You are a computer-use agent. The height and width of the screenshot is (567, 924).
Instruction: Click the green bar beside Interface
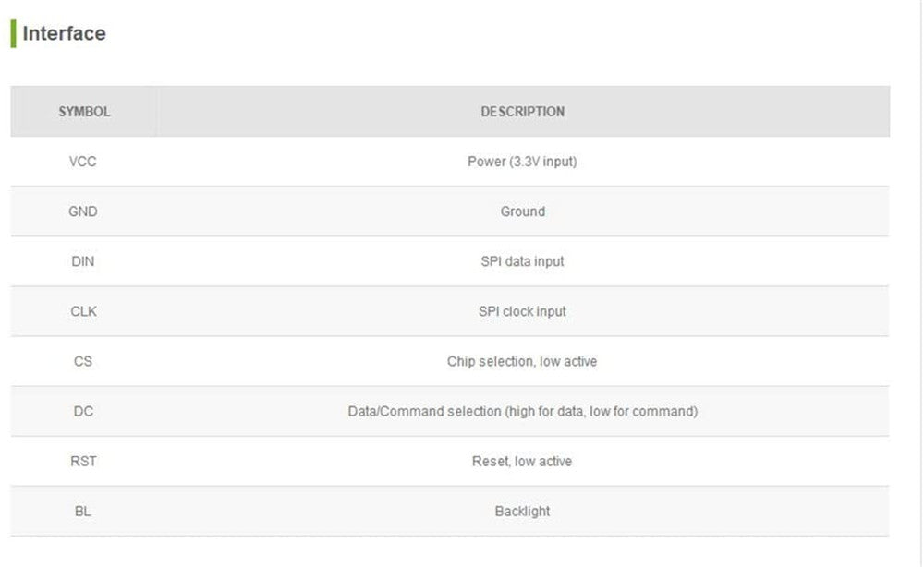point(13,34)
